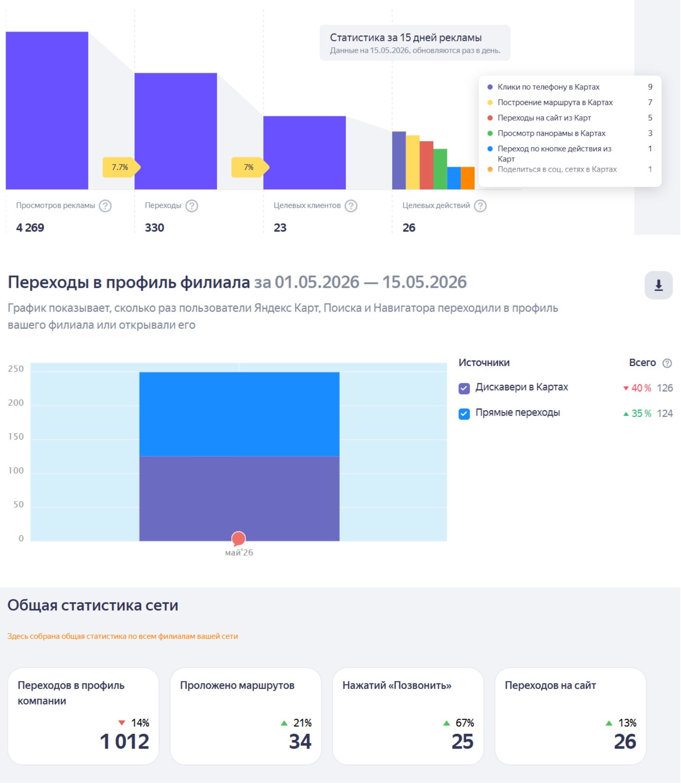The image size is (681, 784).
Task: Uncheck Дискавери в Картах source
Action: [465, 389]
